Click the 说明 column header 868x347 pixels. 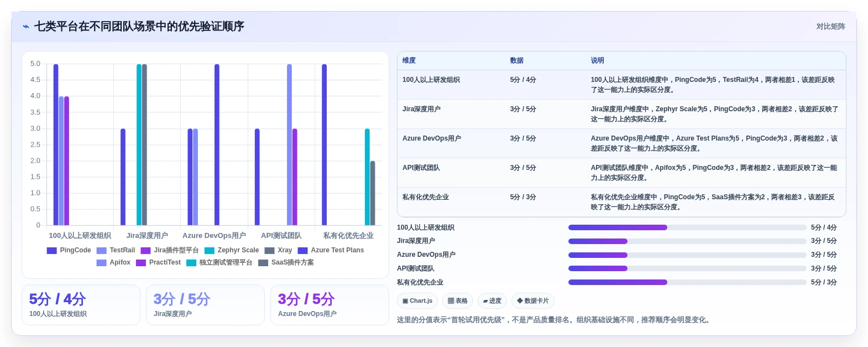point(597,61)
